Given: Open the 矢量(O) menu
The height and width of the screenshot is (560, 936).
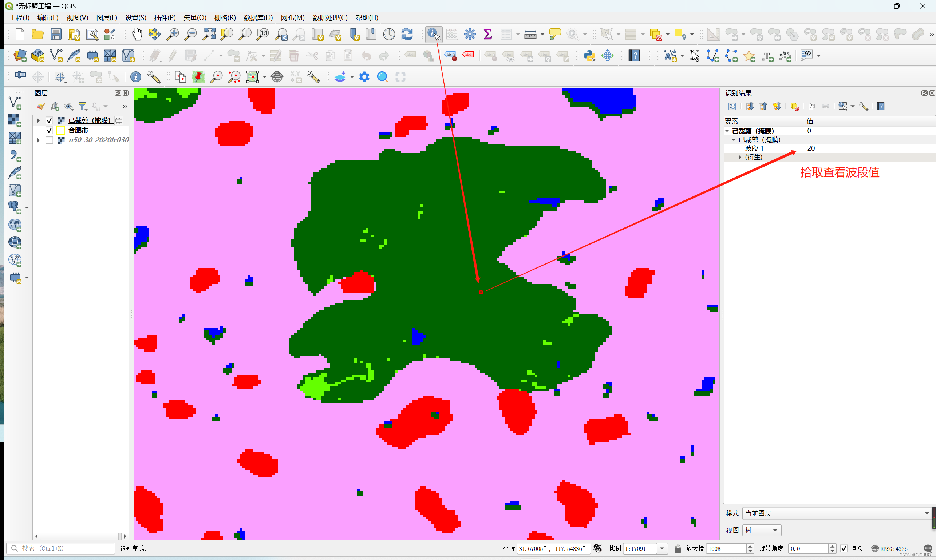Looking at the screenshot, I should pos(195,18).
